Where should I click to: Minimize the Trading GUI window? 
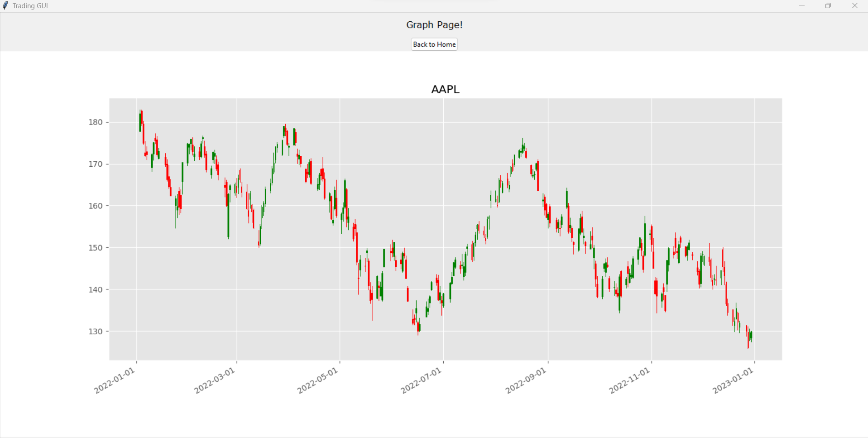click(802, 6)
